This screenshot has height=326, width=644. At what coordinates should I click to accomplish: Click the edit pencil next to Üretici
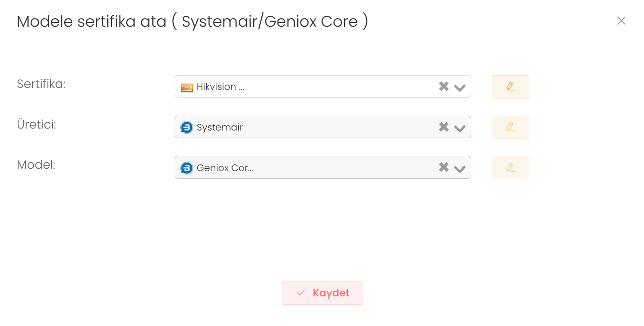(510, 127)
